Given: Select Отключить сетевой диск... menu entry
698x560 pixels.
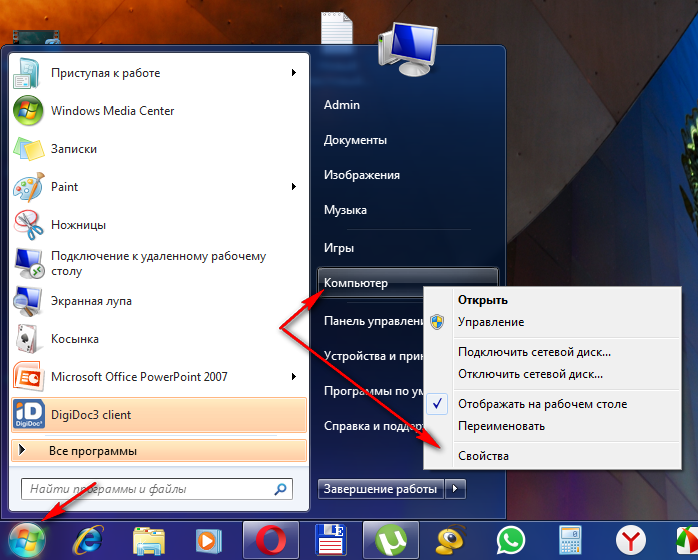Looking at the screenshot, I should coord(530,374).
